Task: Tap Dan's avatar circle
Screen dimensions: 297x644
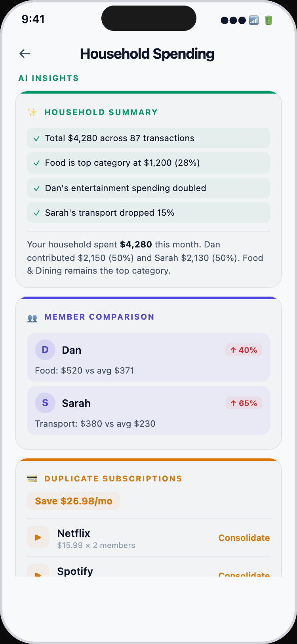Action: (45, 350)
